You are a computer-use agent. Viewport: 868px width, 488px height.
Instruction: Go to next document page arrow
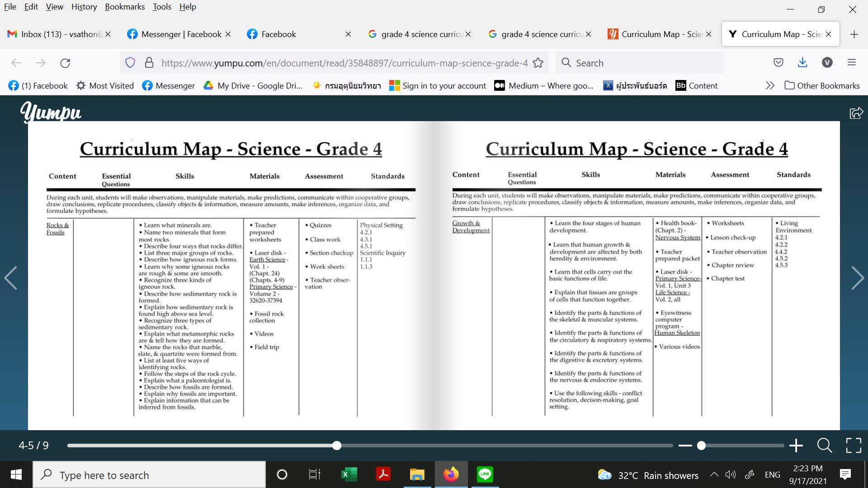coord(857,278)
